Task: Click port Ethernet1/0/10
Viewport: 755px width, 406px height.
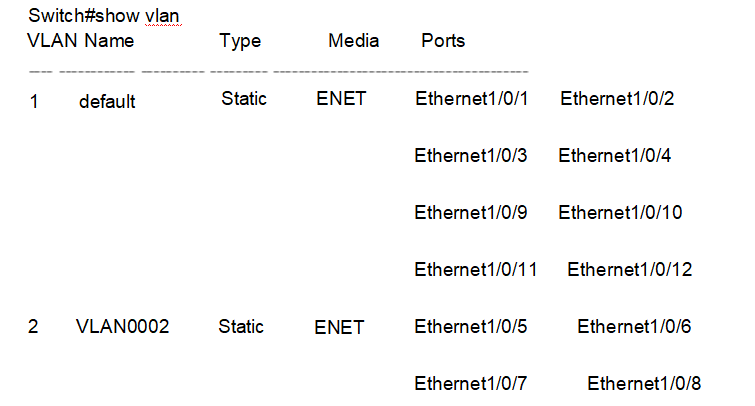Action: (620, 212)
